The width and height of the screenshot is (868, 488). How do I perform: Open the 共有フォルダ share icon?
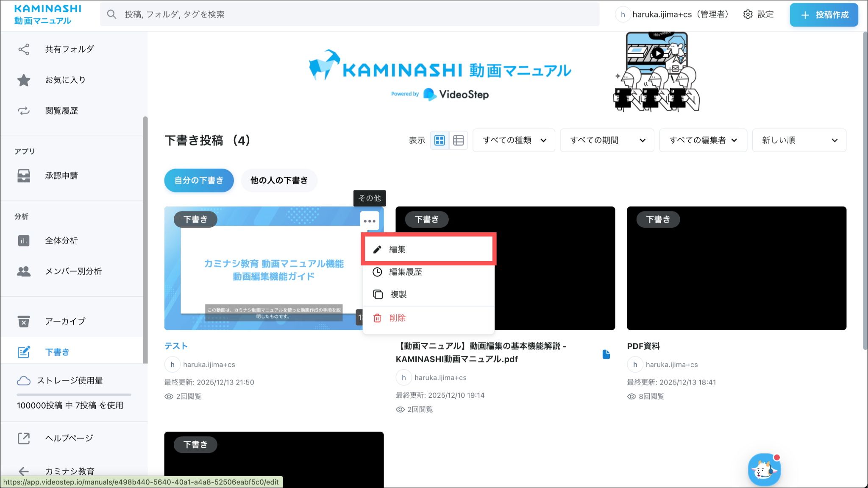(x=24, y=49)
